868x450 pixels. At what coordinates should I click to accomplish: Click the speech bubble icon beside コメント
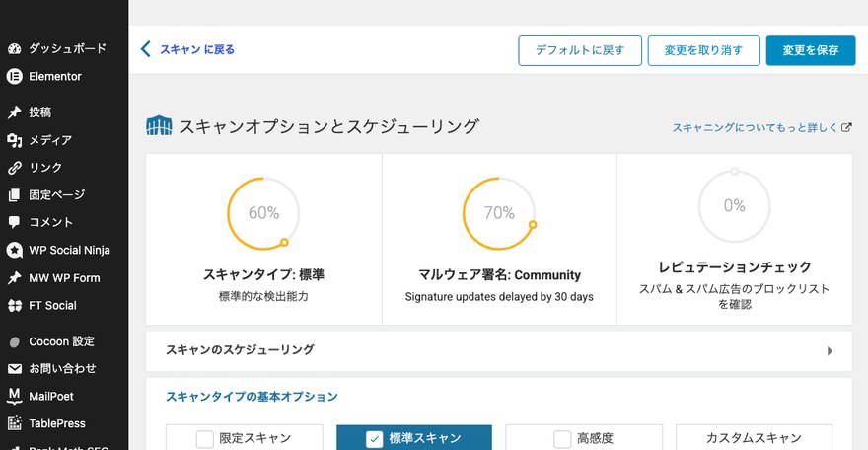(15, 222)
